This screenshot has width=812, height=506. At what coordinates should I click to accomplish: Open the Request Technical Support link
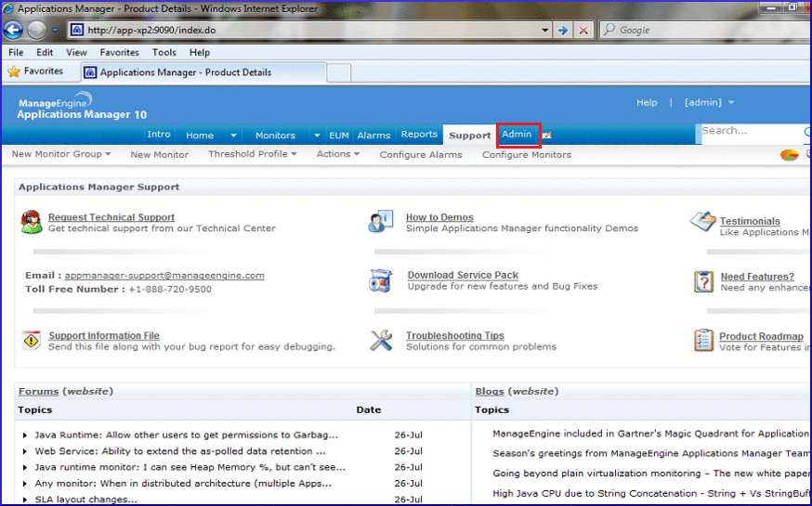click(x=111, y=217)
